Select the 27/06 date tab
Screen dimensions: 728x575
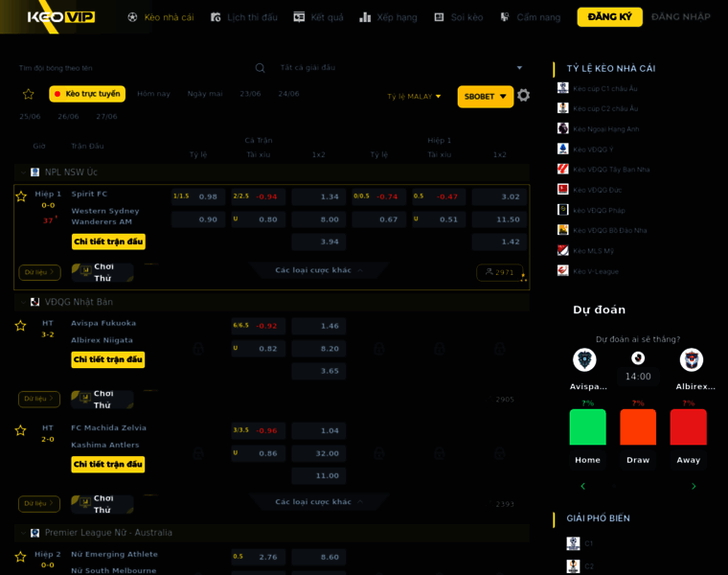(x=106, y=117)
